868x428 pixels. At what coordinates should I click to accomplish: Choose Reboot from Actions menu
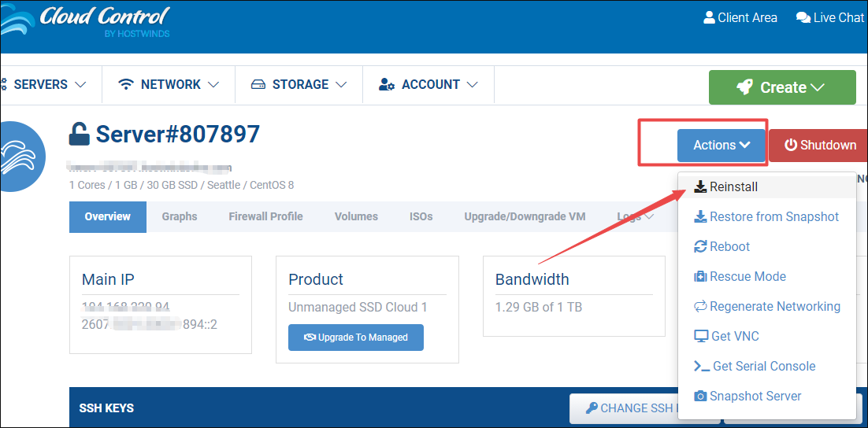click(x=766, y=246)
